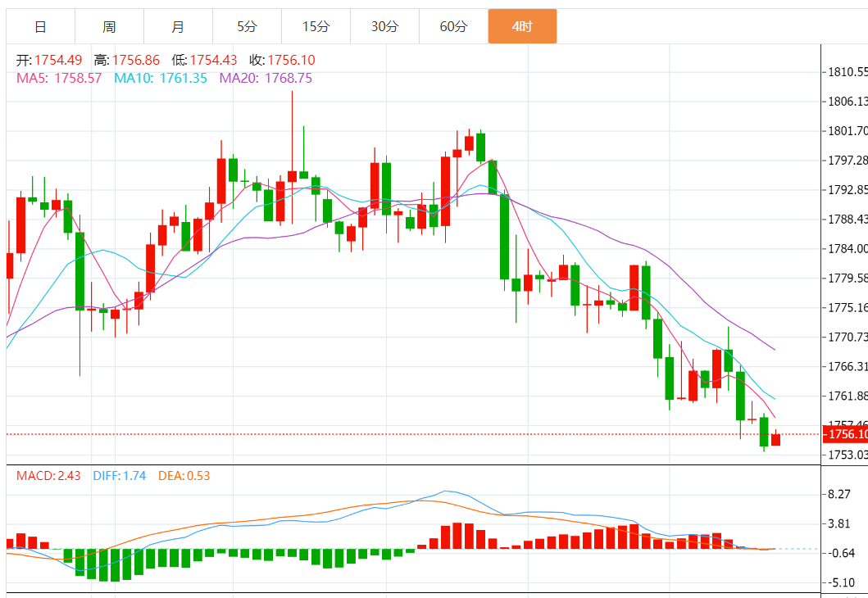Switch to the 60分 timeframe tab
This screenshot has height=598, width=868.
click(x=453, y=26)
